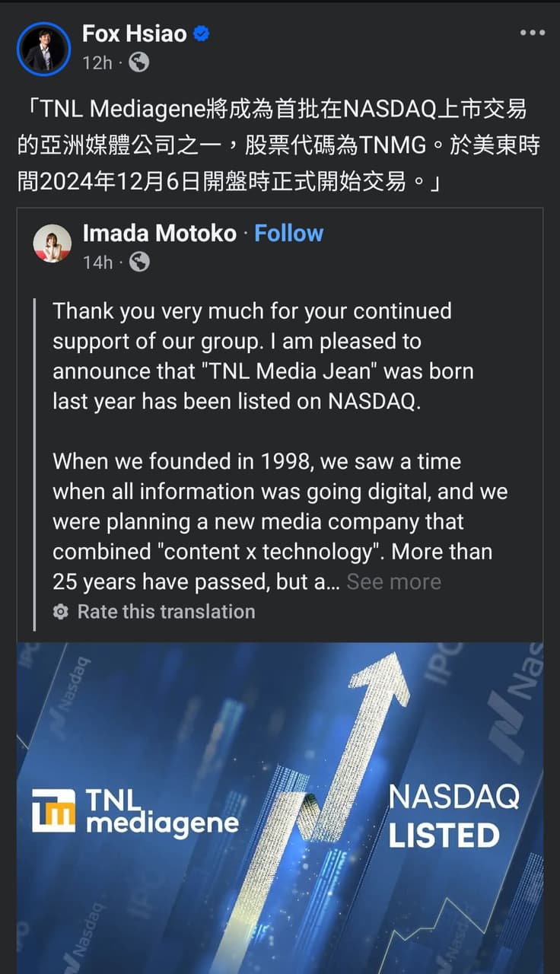Tap Fox Hsiao's profile picture
The image size is (560, 974).
pyautogui.click(x=44, y=48)
